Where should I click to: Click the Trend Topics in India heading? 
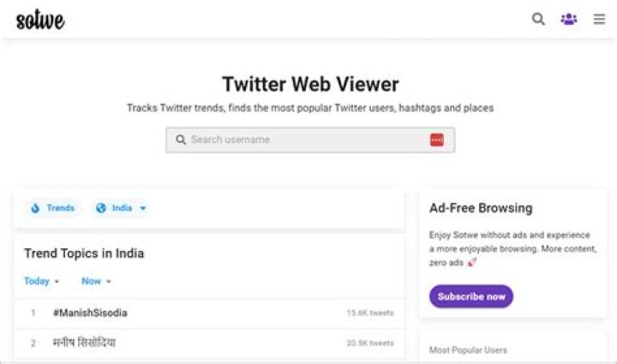(x=84, y=254)
